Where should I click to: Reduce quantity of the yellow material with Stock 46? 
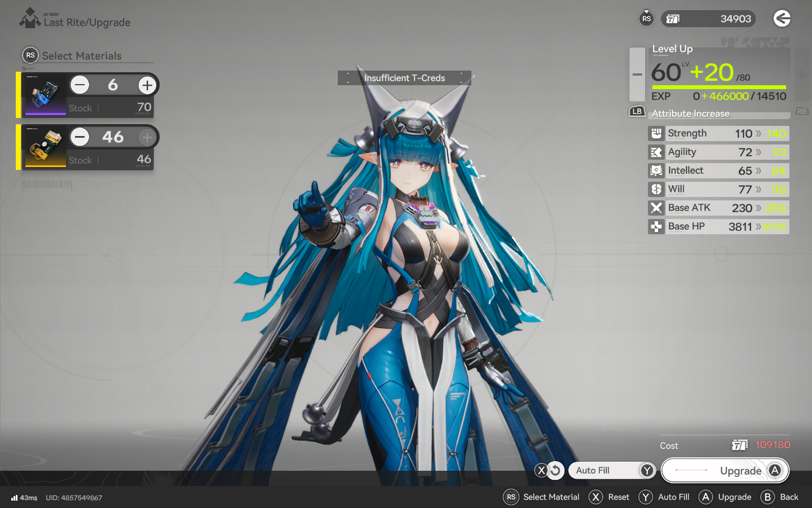80,137
